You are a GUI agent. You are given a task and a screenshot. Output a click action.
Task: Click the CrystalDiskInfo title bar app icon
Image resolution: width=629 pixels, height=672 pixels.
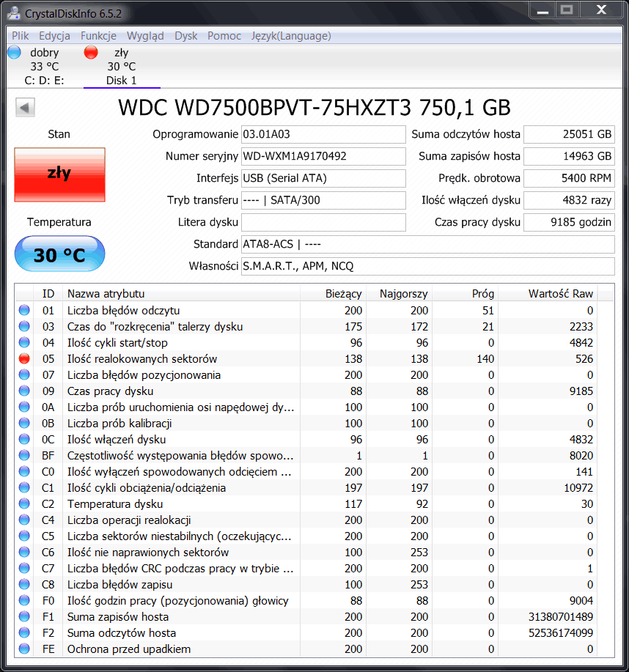[x=14, y=13]
